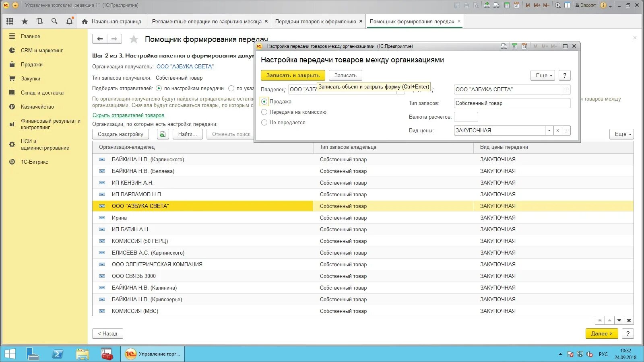Switch to the Начальная страница tab
Screen dimensions: 644x362
pos(112,21)
